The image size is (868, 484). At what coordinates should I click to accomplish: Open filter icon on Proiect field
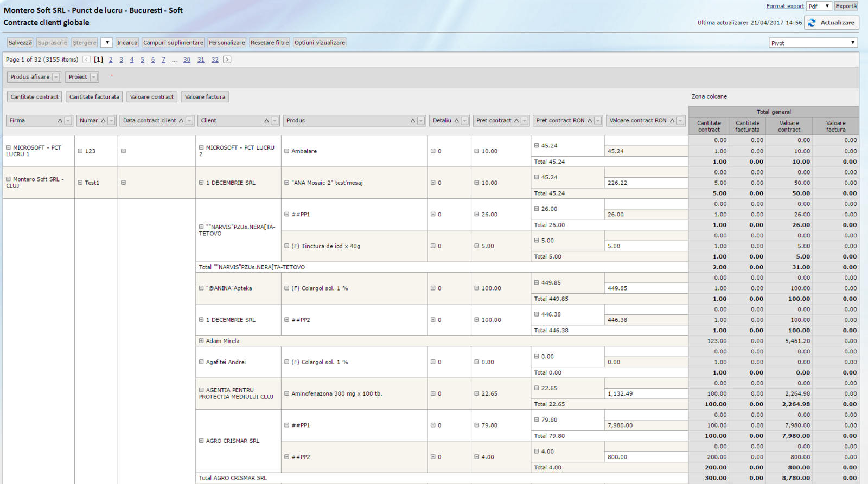tap(94, 77)
